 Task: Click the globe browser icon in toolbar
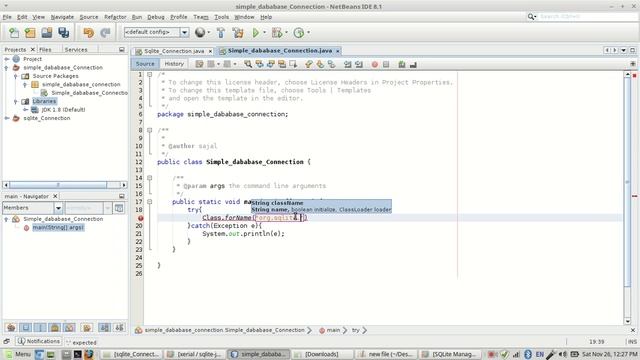tap(200, 33)
